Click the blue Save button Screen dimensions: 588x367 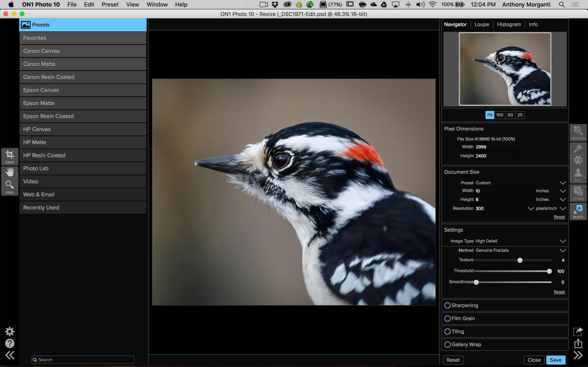click(556, 360)
